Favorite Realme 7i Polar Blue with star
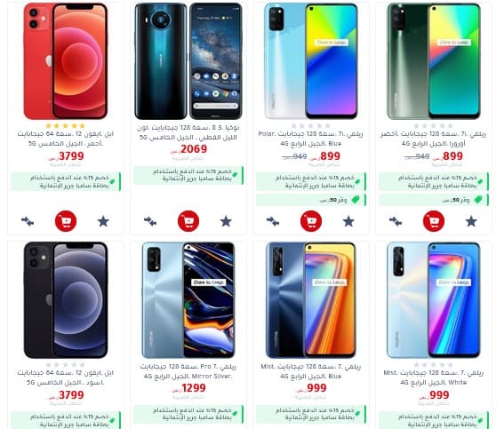This screenshot has width=504, height=429. point(348,221)
